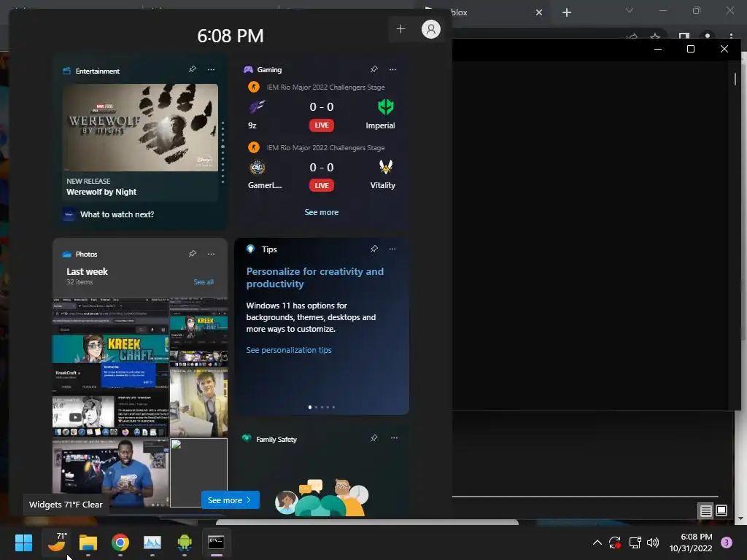The height and width of the screenshot is (560, 747).
Task: Open LIVE badge for GamerLegion vs Vitality
Action: (x=322, y=185)
